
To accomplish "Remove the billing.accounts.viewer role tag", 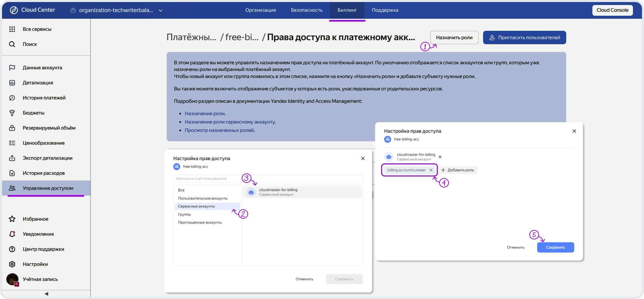I will coord(431,170).
